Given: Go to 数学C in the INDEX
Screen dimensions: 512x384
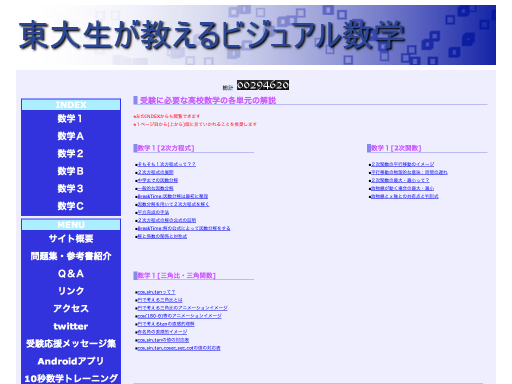Looking at the screenshot, I should coord(71,206).
